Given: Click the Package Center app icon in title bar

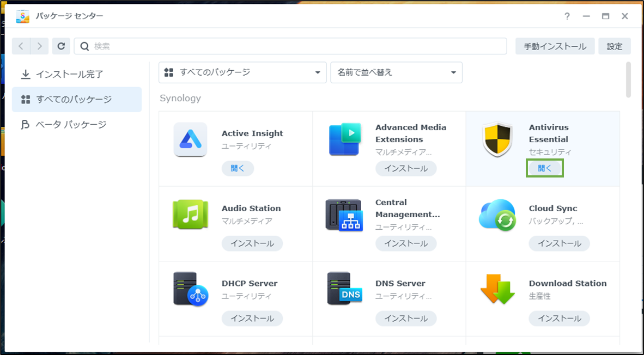Looking at the screenshot, I should point(22,16).
